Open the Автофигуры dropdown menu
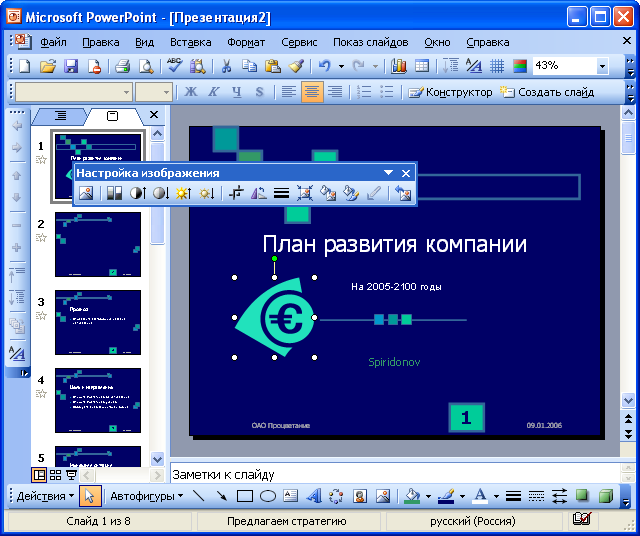The width and height of the screenshot is (640, 536). pyautogui.click(x=147, y=496)
